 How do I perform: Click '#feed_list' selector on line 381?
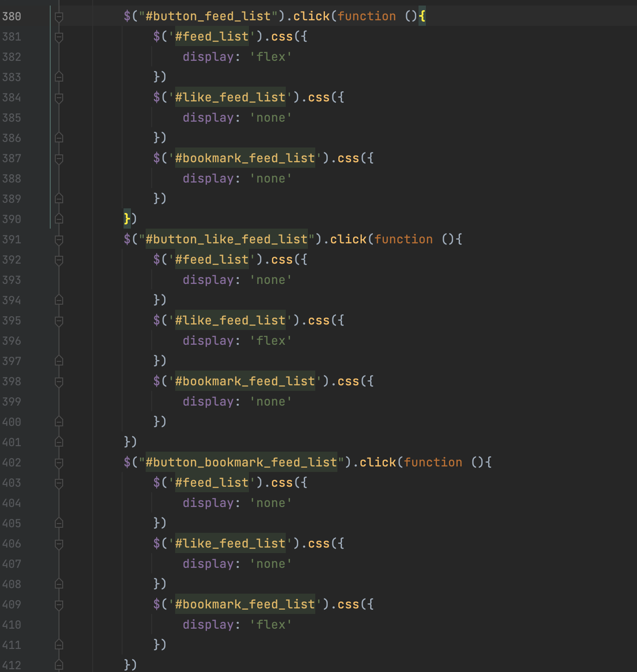pos(212,37)
